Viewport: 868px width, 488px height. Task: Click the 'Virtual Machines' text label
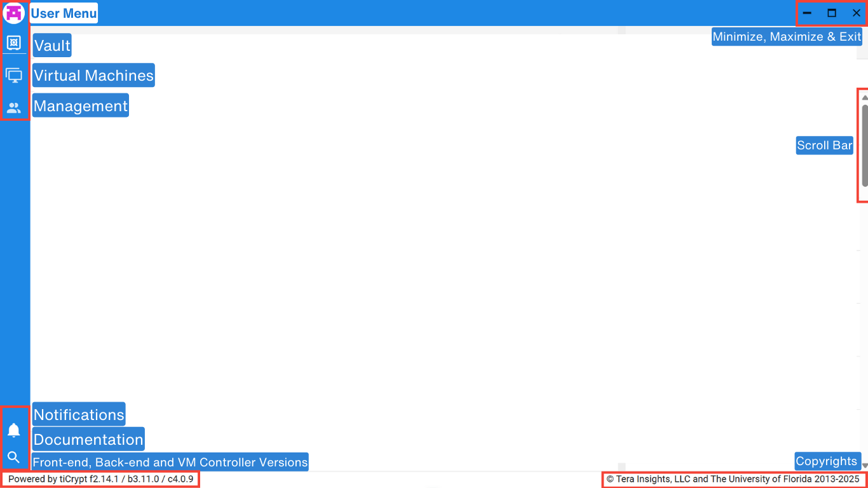pos(93,76)
